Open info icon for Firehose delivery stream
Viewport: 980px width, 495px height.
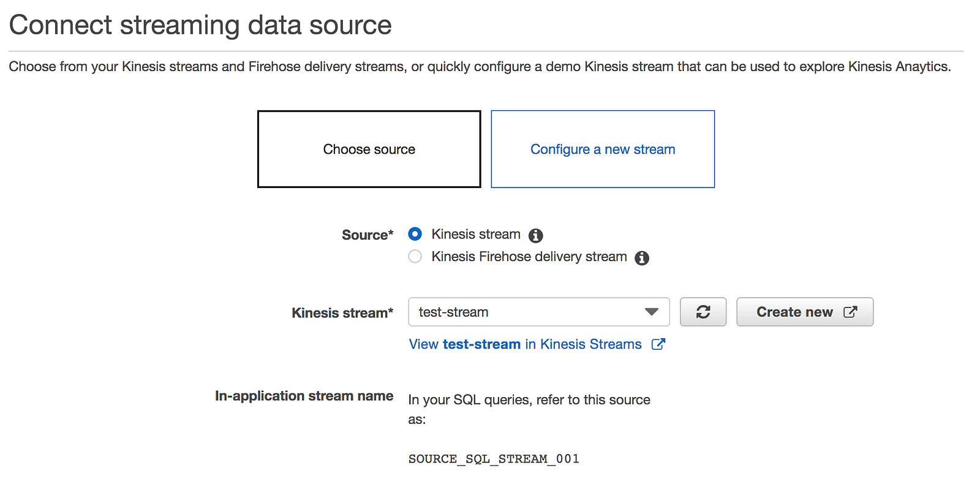[642, 258]
